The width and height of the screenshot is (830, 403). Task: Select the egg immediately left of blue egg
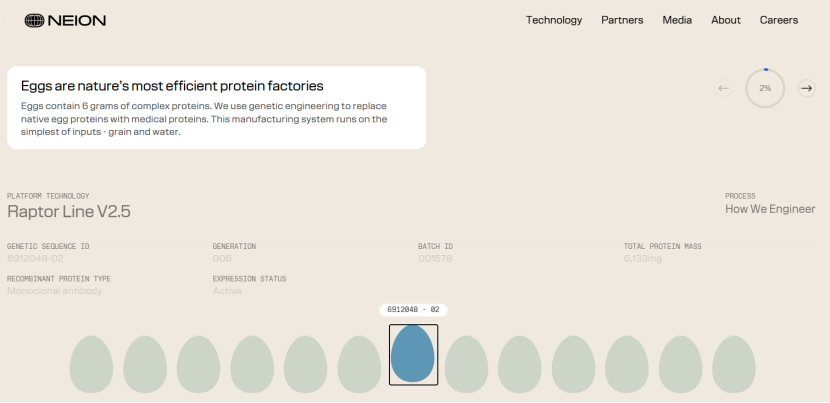tap(359, 363)
